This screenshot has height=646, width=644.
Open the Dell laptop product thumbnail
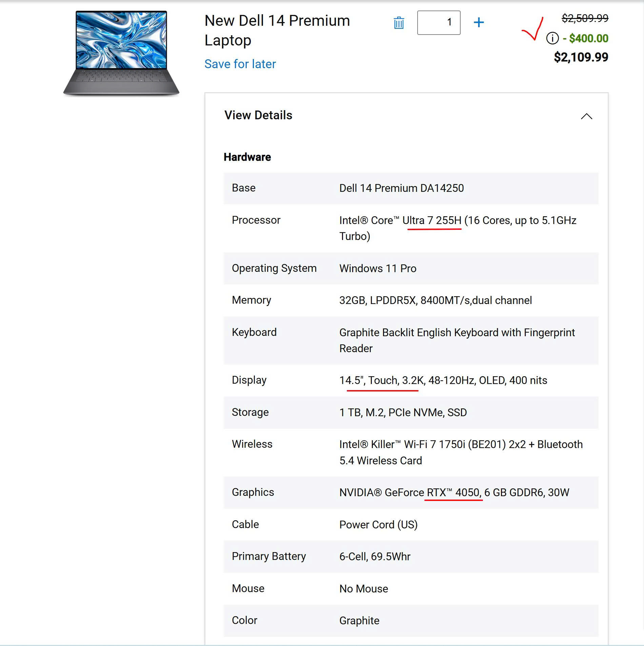pyautogui.click(x=121, y=53)
